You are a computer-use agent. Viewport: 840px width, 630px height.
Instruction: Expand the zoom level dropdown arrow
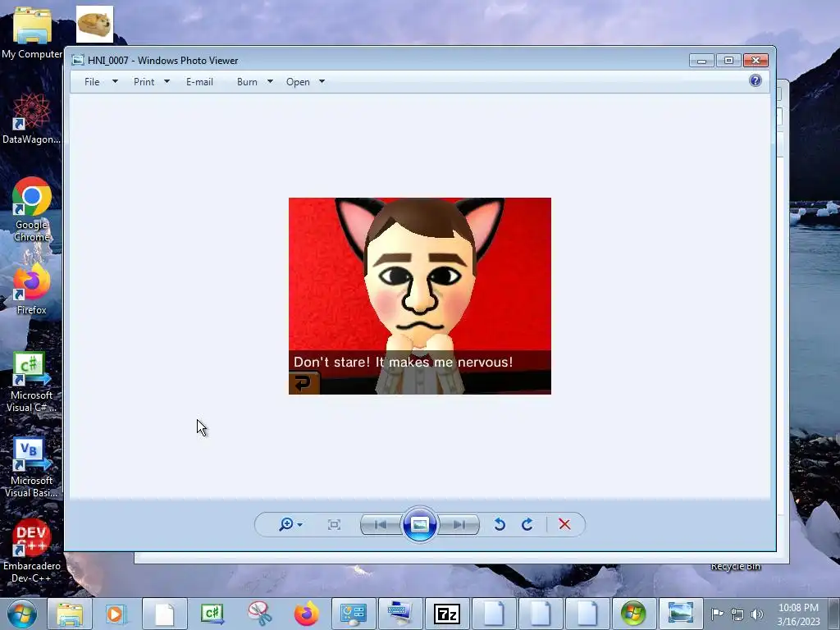[300, 525]
